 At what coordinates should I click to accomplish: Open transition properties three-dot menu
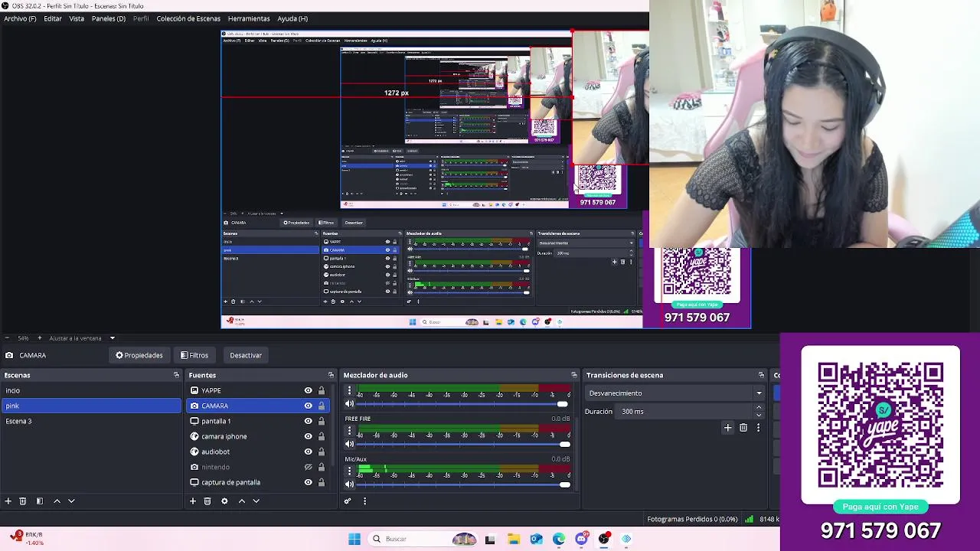pyautogui.click(x=758, y=428)
